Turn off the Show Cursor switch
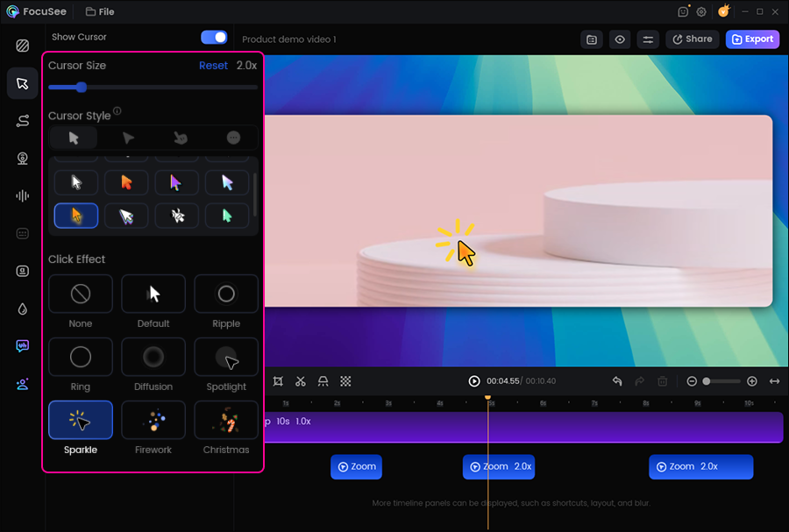 pyautogui.click(x=213, y=38)
